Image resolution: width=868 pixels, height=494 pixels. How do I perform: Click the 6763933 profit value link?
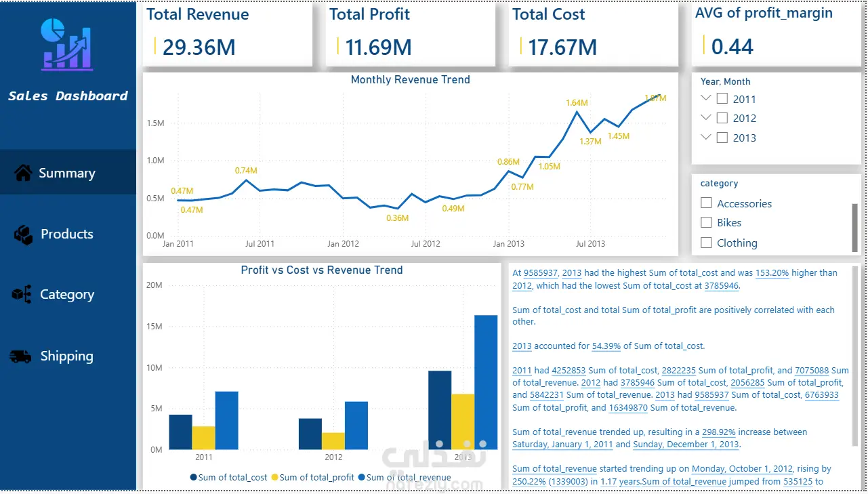tap(821, 395)
